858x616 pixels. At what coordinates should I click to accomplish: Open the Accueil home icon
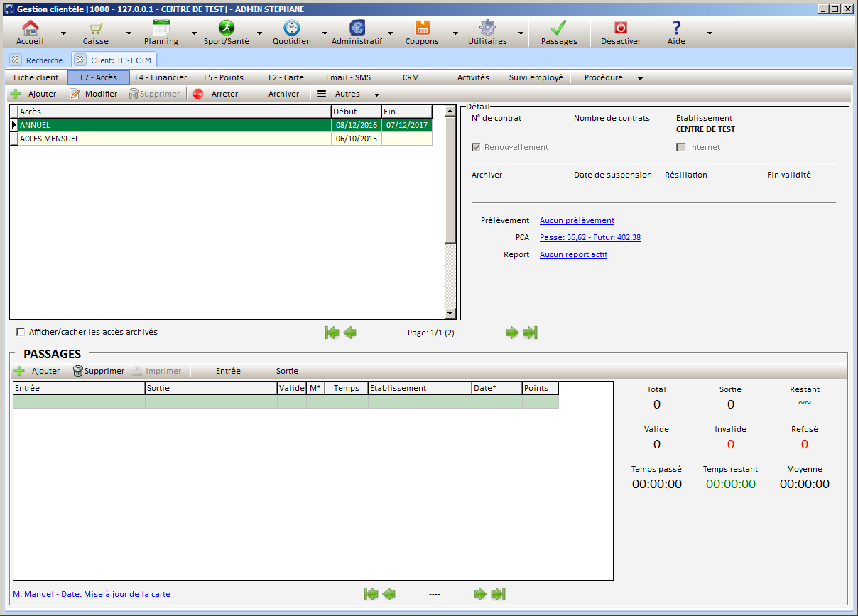point(31,28)
